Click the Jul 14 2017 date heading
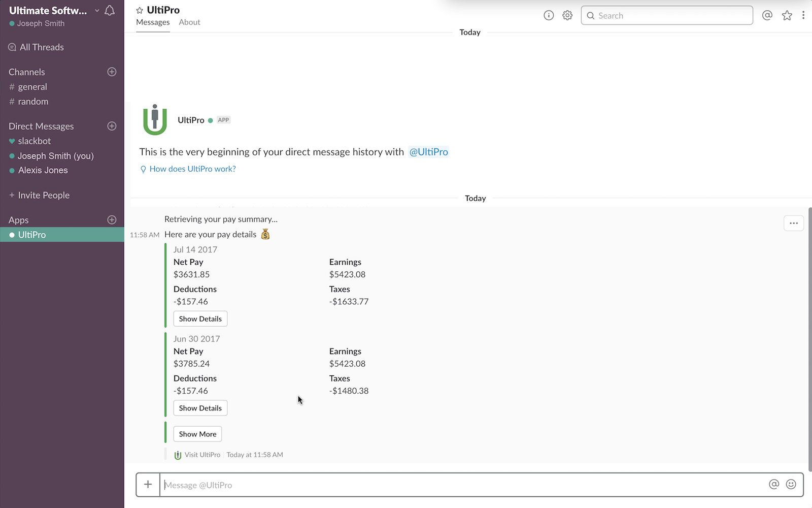 [x=195, y=249]
